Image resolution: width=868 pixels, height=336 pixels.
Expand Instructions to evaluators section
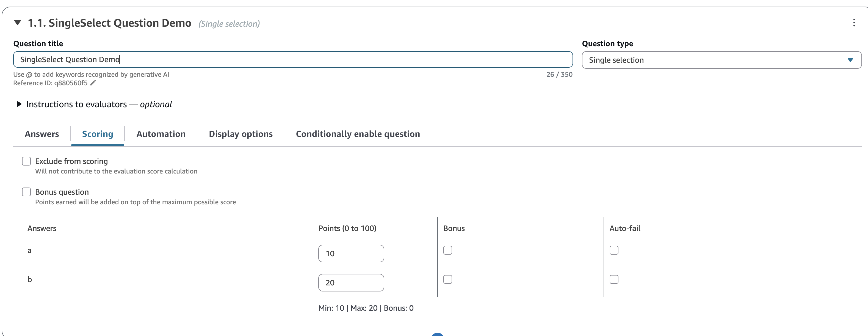pyautogui.click(x=19, y=104)
